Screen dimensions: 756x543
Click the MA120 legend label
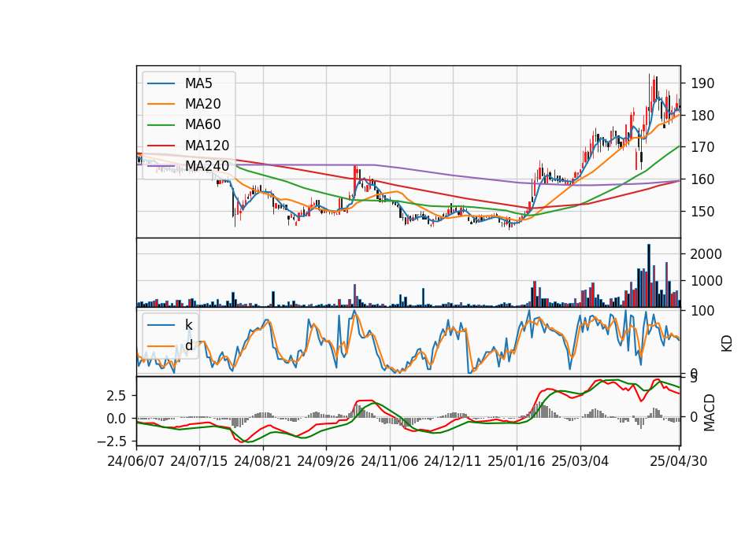click(207, 146)
